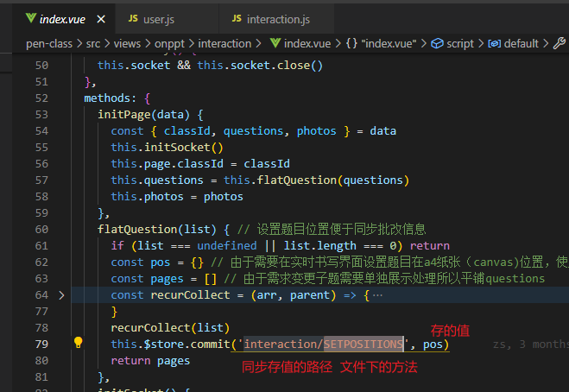Click 'methods' keyword on line 52
The height and width of the screenshot is (392, 569).
[107, 98]
